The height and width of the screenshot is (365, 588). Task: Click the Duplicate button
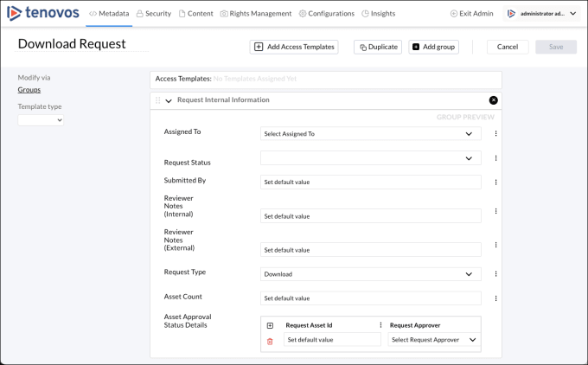[378, 47]
